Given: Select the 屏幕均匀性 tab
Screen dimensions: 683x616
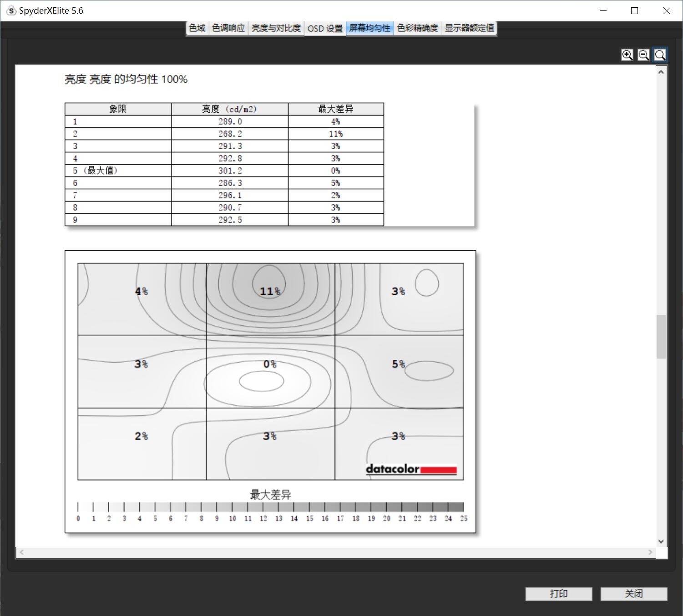Looking at the screenshot, I should tap(369, 28).
